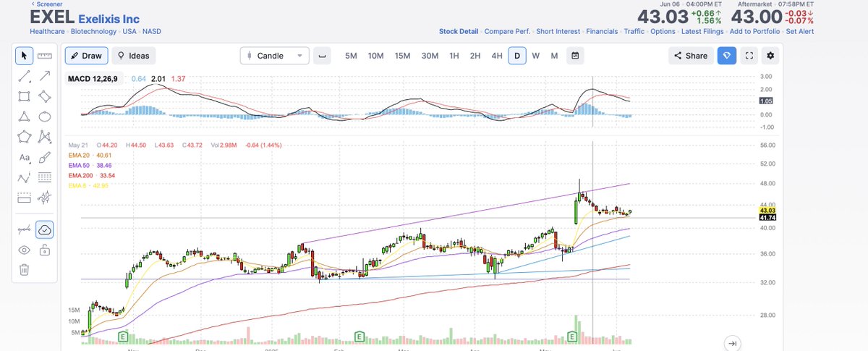This screenshot has height=351, width=868.
Task: Select the rotated rectangle tool
Action: tap(45, 96)
